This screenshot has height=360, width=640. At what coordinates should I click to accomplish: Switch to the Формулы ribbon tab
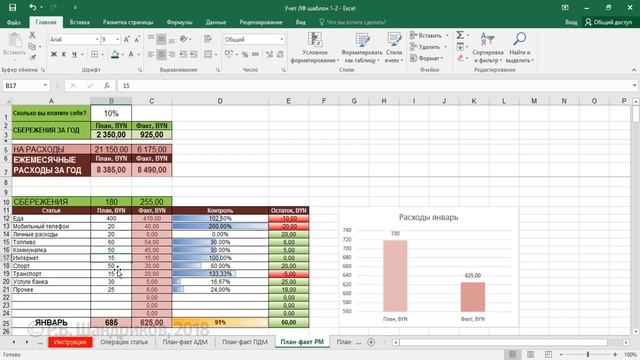(179, 22)
